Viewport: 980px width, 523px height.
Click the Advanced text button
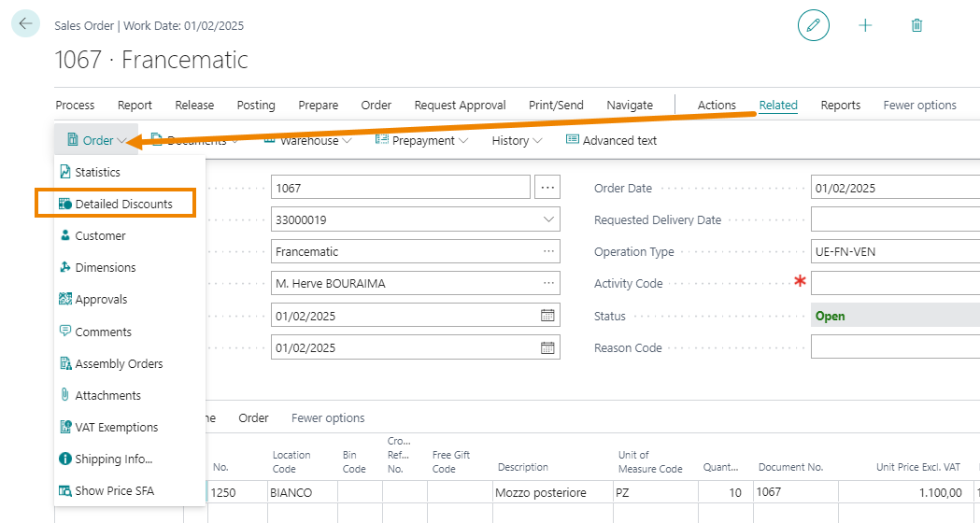[x=611, y=141]
